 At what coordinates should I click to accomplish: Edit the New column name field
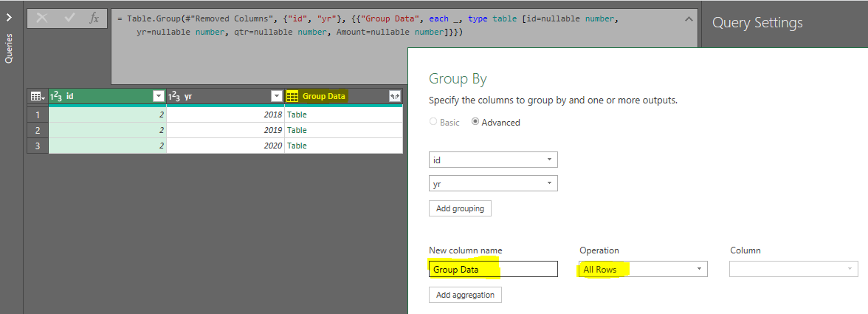pyautogui.click(x=493, y=269)
